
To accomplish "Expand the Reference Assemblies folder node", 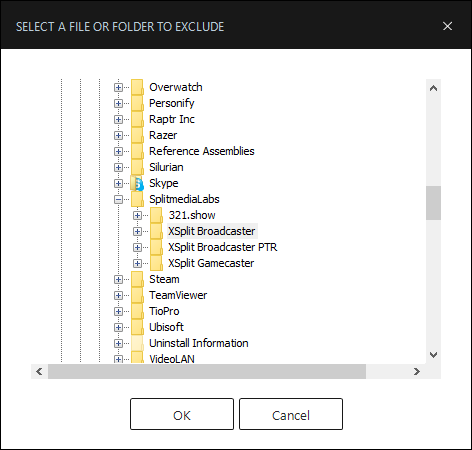I will pyautogui.click(x=118, y=151).
